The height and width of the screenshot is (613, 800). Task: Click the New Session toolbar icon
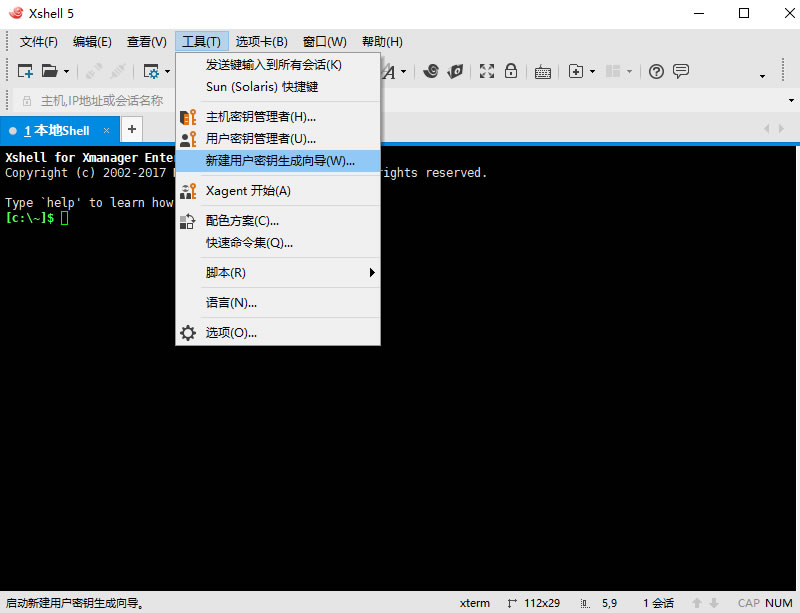click(x=25, y=71)
